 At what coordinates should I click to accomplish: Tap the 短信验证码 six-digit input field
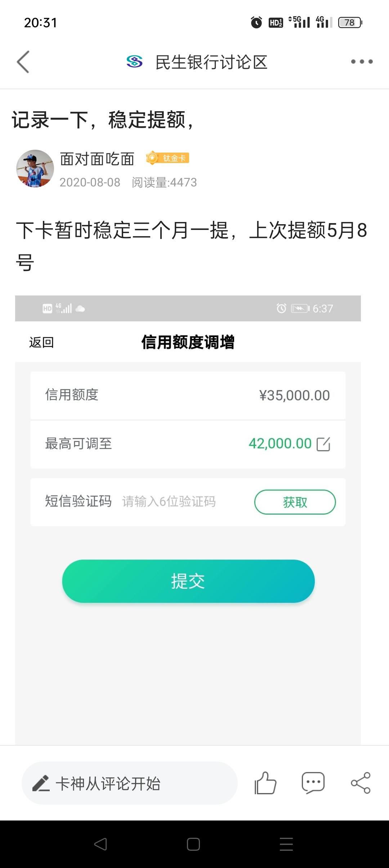[169, 501]
